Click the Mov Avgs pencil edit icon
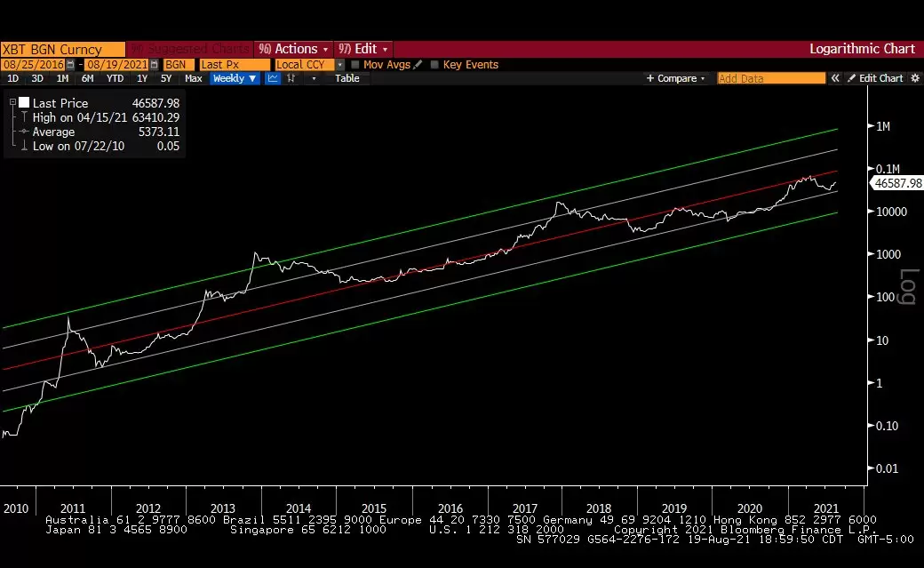 [418, 65]
